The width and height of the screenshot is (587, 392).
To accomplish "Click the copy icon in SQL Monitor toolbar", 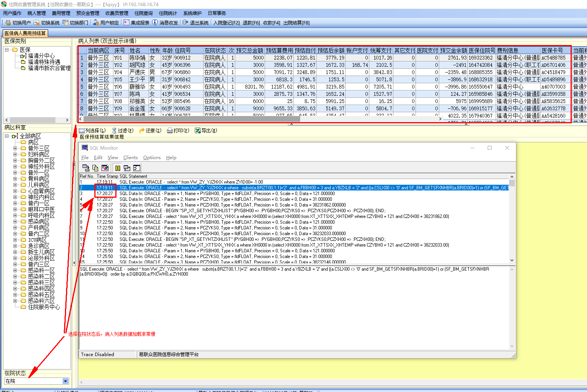I will click(x=95, y=168).
